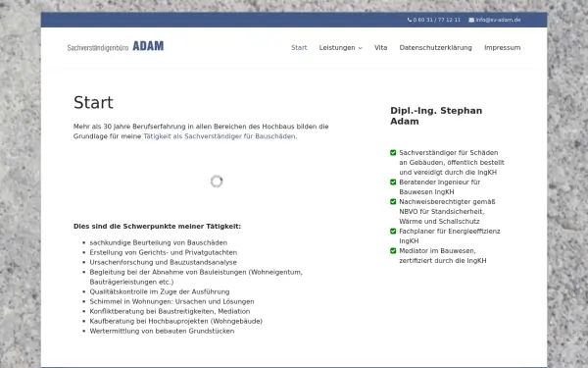Viewport: 588px width, 368px height.
Task: Click the loading spinner placeholder
Action: click(217, 182)
